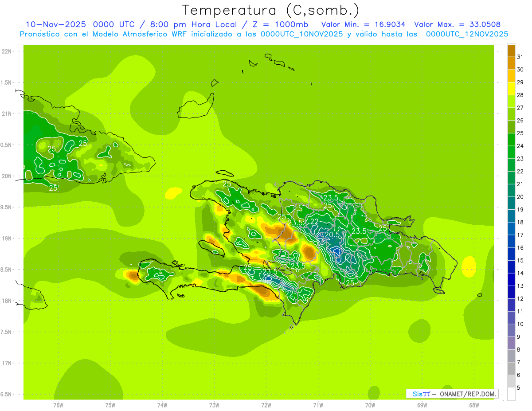The image size is (532, 411).
Task: Click the "69W" longitude label
Action: 422,405
